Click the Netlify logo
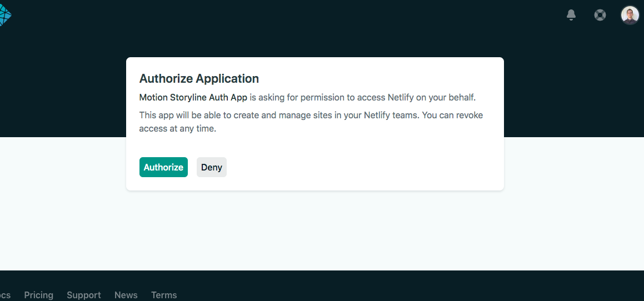 coord(5,15)
